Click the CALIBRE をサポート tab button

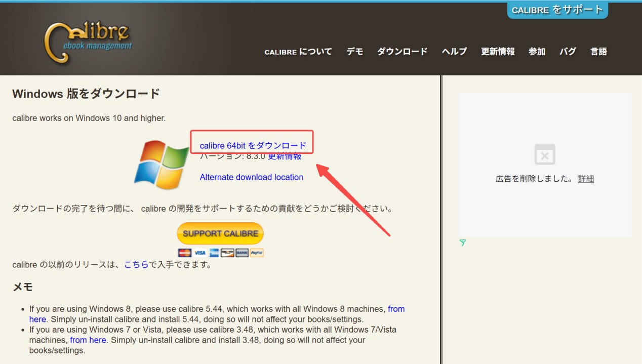[557, 10]
